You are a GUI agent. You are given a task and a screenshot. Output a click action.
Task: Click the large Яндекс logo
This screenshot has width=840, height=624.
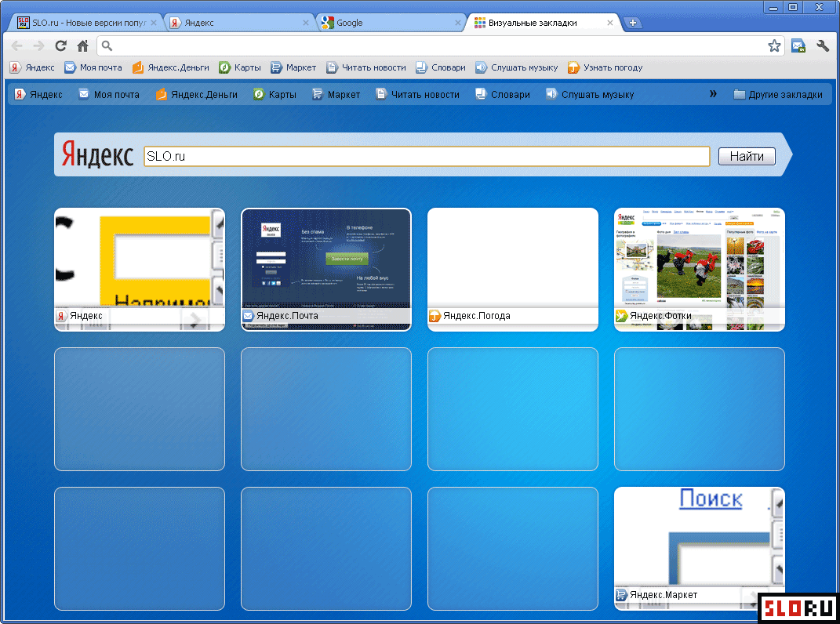97,154
